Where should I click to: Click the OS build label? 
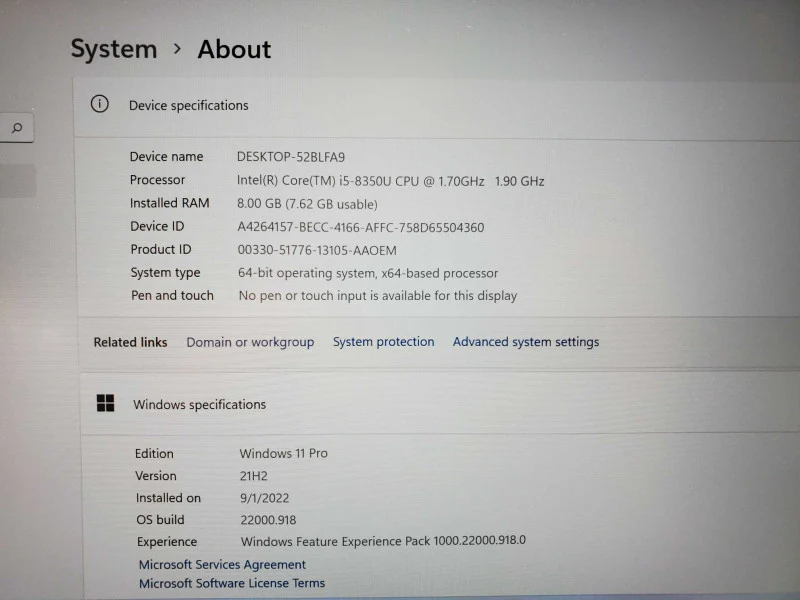tap(160, 520)
